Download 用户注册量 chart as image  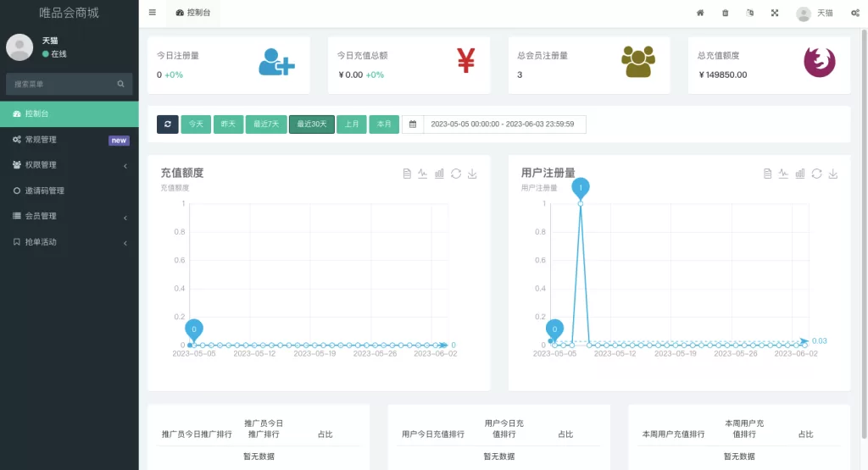(x=833, y=174)
